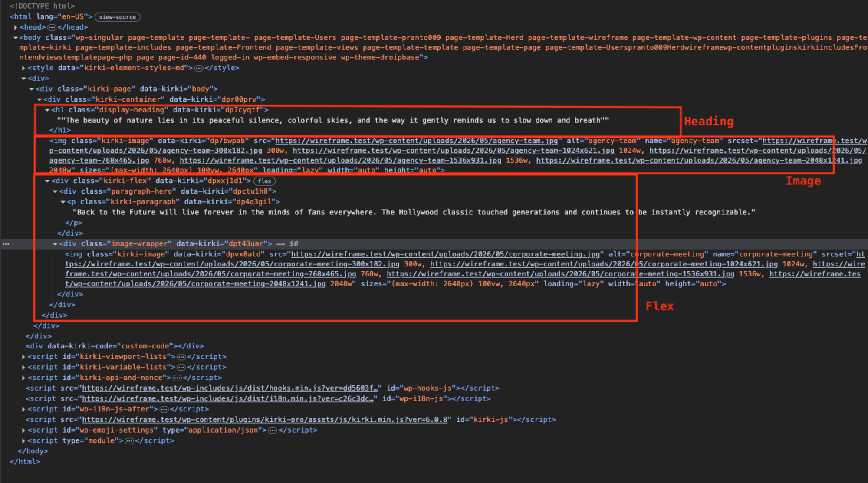Viewport: 868px width, 483px height.
Task: Expand the script type module element
Action: pos(23,440)
